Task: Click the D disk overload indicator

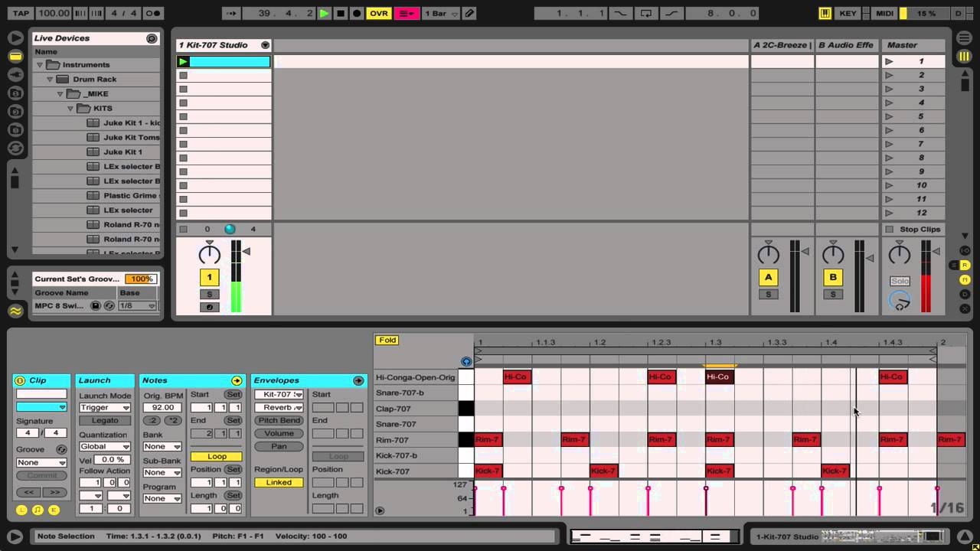Action: pyautogui.click(x=959, y=13)
